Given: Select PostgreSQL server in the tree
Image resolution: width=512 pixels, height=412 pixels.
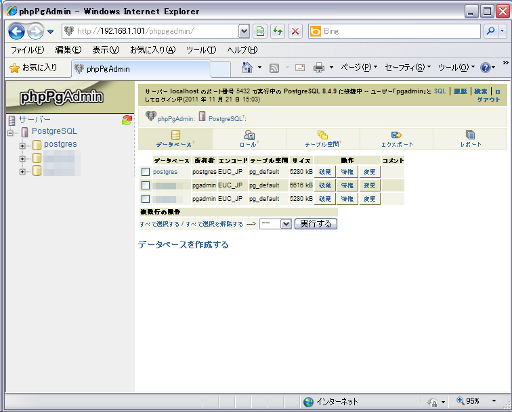Looking at the screenshot, I should [x=54, y=131].
